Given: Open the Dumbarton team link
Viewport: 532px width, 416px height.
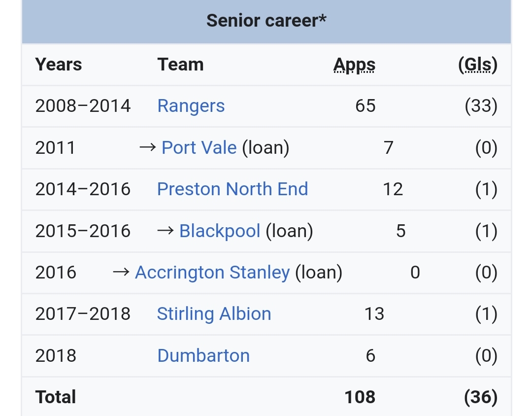Looking at the screenshot, I should (x=203, y=355).
